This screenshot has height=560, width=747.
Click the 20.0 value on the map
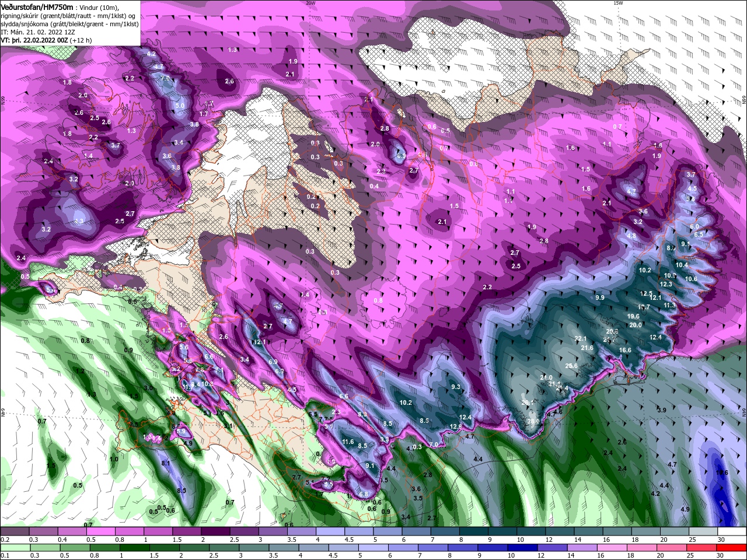coord(636,325)
